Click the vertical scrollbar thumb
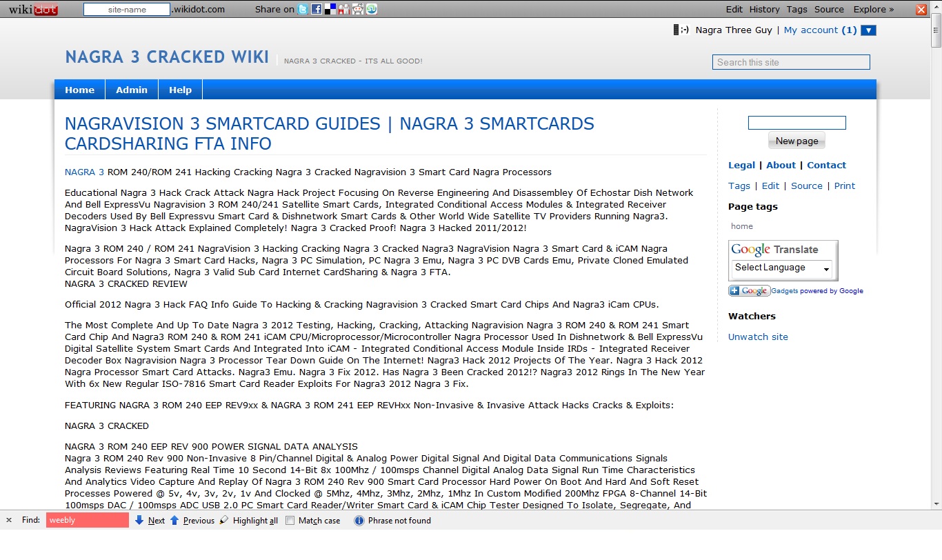This screenshot has width=942, height=560. [936, 30]
